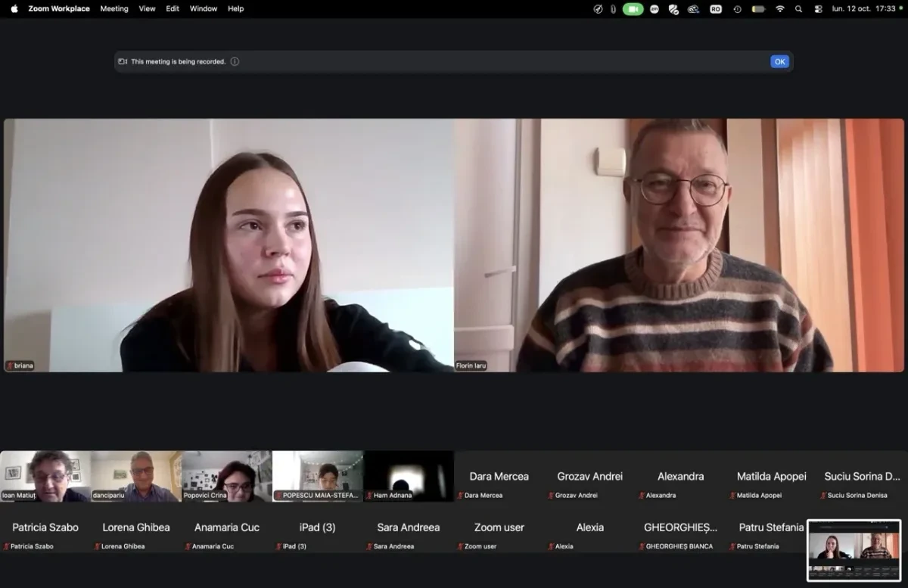Select the Sara Andreea participant tile
Image resolution: width=908 pixels, height=588 pixels.
click(x=409, y=527)
